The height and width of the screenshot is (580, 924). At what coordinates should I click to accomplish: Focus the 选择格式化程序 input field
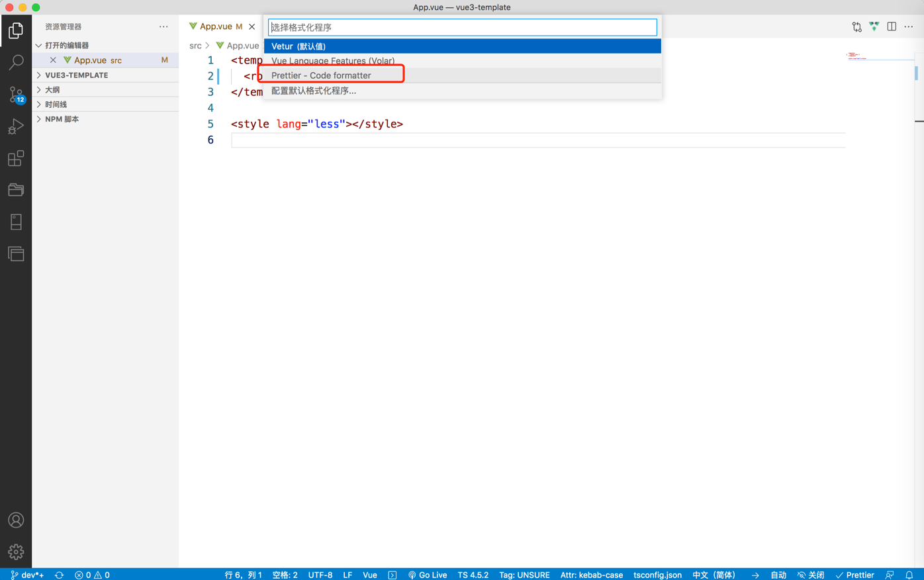coord(462,27)
